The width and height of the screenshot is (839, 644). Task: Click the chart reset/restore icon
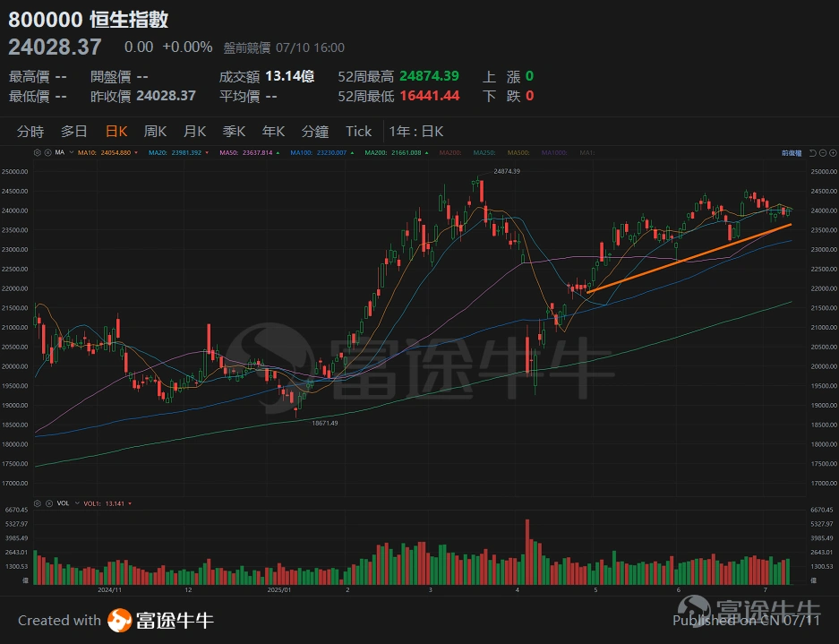pos(812,152)
